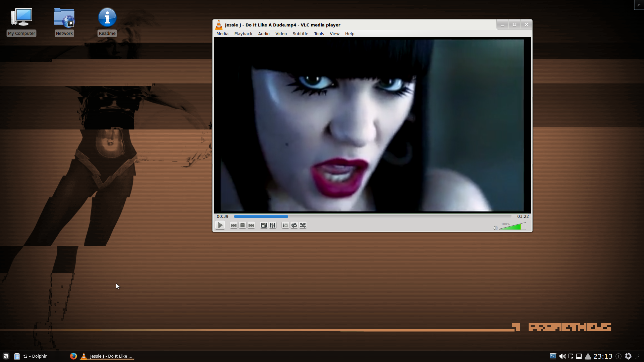Screen dimensions: 644x362
Task: Open the Media menu
Action: 222,34
